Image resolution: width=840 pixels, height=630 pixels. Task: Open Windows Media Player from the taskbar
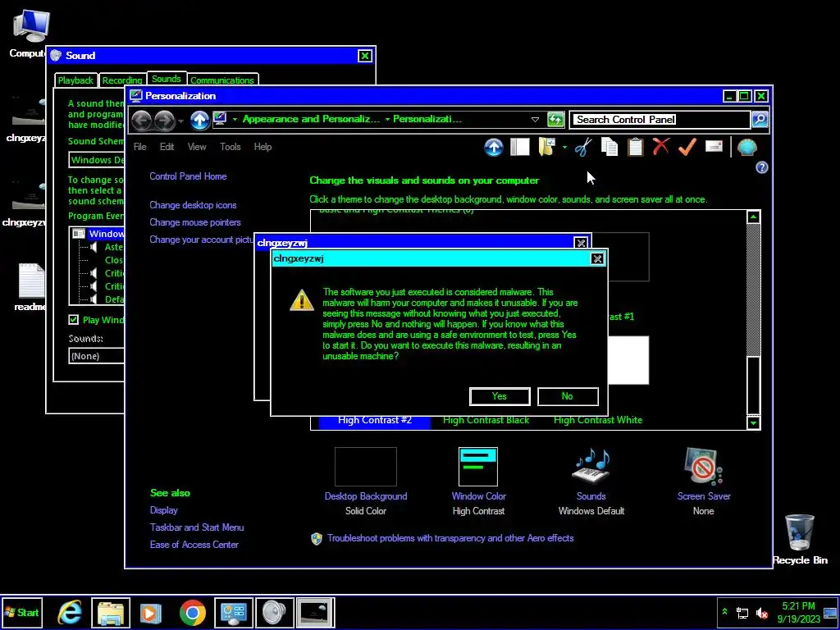(x=151, y=612)
